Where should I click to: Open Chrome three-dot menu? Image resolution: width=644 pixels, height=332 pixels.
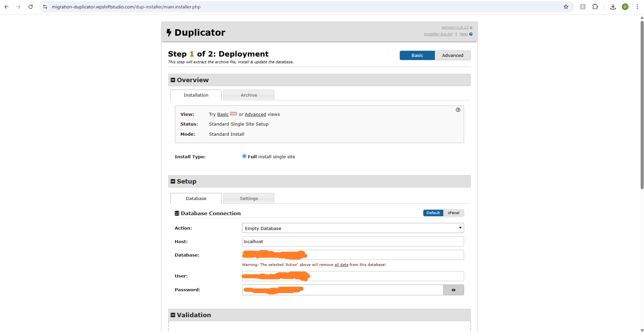pos(637,7)
